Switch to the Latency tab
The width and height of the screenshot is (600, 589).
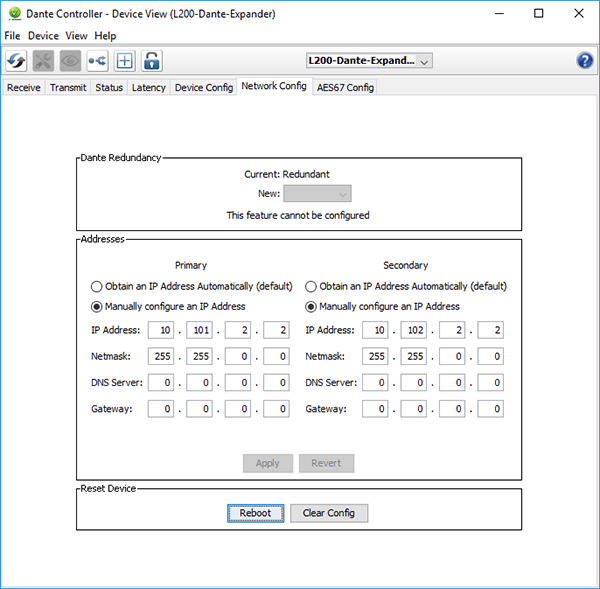click(x=148, y=88)
